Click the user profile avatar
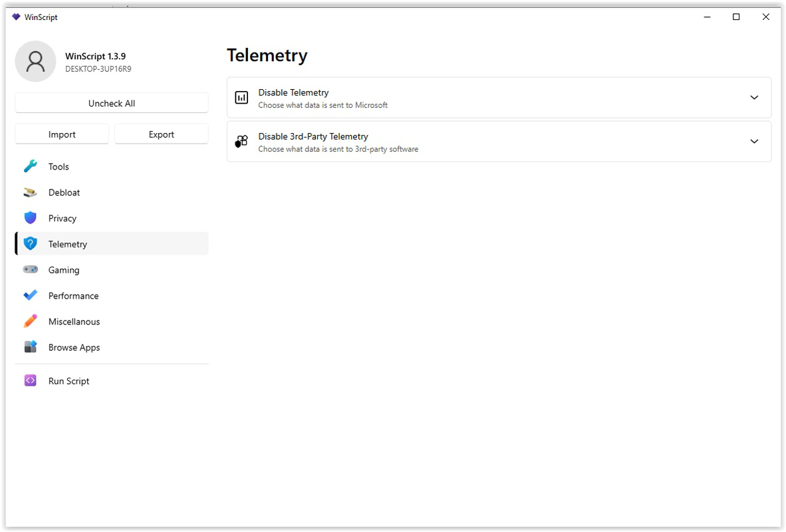The height and width of the screenshot is (532, 786). click(36, 62)
